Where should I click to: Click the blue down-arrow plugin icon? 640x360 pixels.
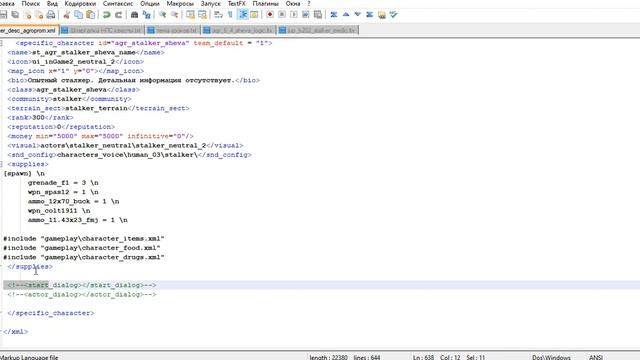358,15
